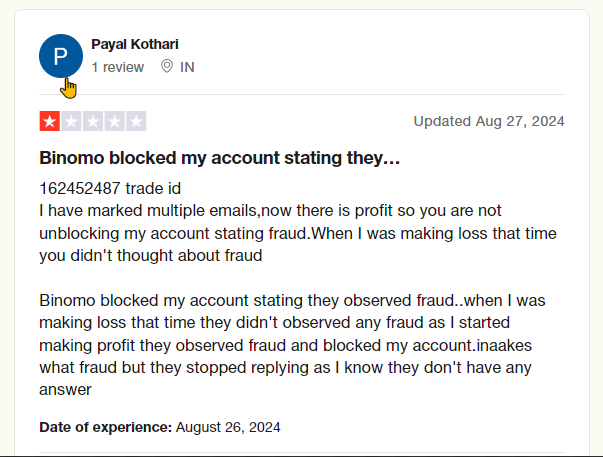Select the fourth grey rating star
This screenshot has width=603, height=457.
tap(115, 121)
